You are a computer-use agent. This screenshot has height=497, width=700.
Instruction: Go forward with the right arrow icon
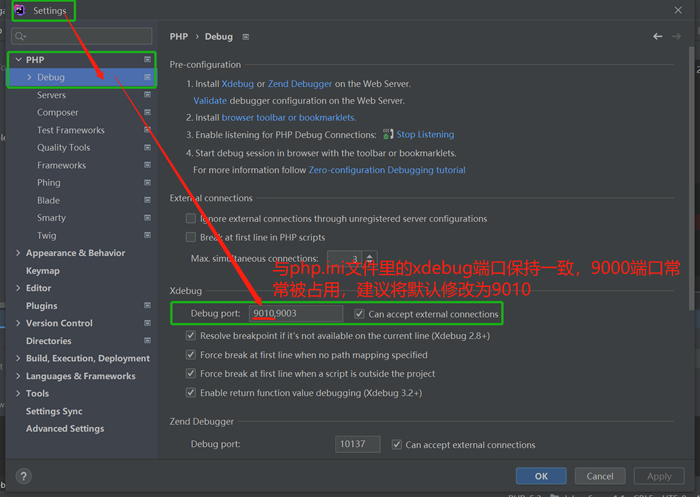click(676, 36)
